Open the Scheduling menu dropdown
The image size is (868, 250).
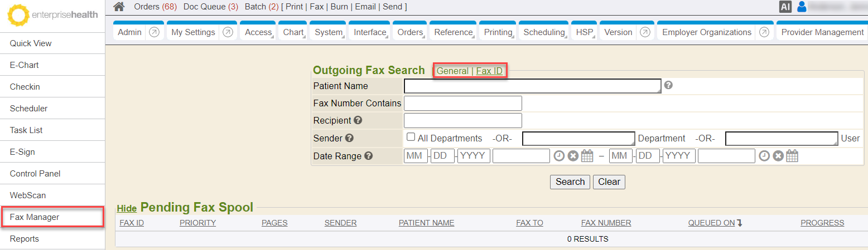pyautogui.click(x=544, y=32)
